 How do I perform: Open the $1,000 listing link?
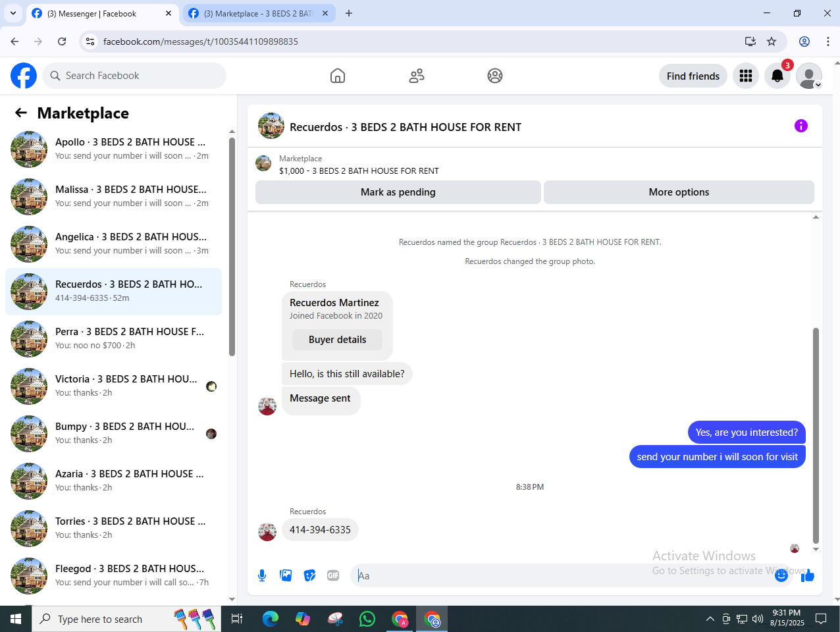click(359, 171)
